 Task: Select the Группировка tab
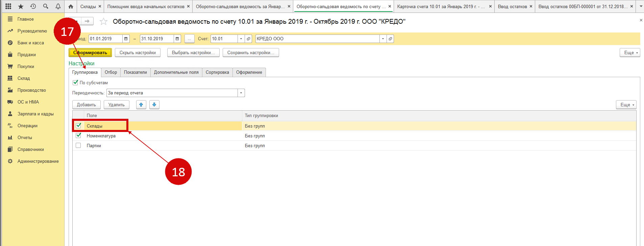(x=85, y=72)
